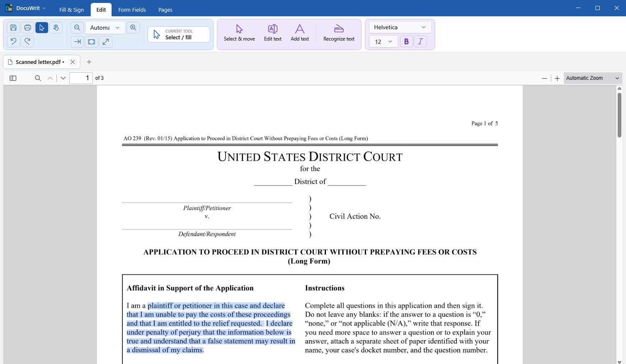The height and width of the screenshot is (364, 626).
Task: Toggle Bold formatting
Action: pyautogui.click(x=406, y=41)
